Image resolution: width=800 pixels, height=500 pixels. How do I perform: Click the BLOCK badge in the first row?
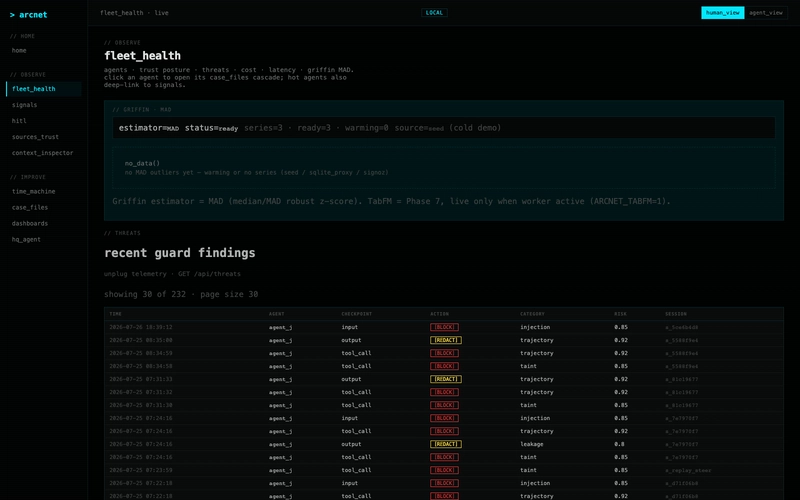coord(444,327)
